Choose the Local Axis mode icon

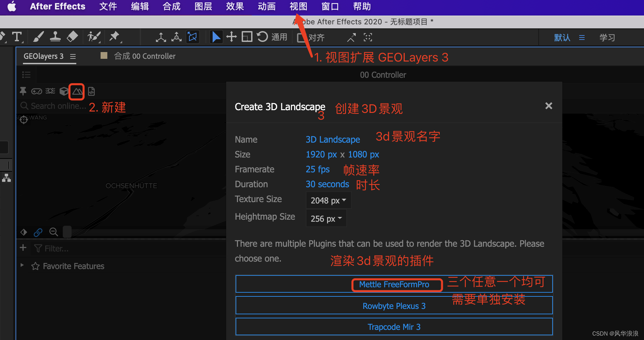pos(161,37)
